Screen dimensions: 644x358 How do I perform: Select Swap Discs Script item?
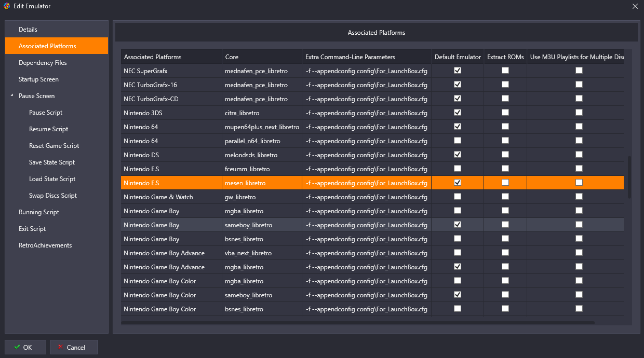pyautogui.click(x=53, y=196)
